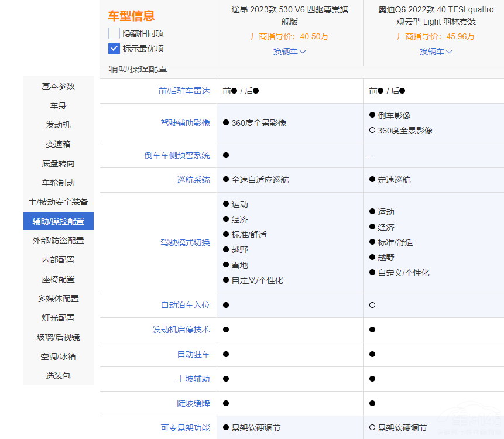Open 换辆车 dropdown for 奥迪Q6
Image resolution: width=504 pixels, height=439 pixels.
[x=436, y=52]
